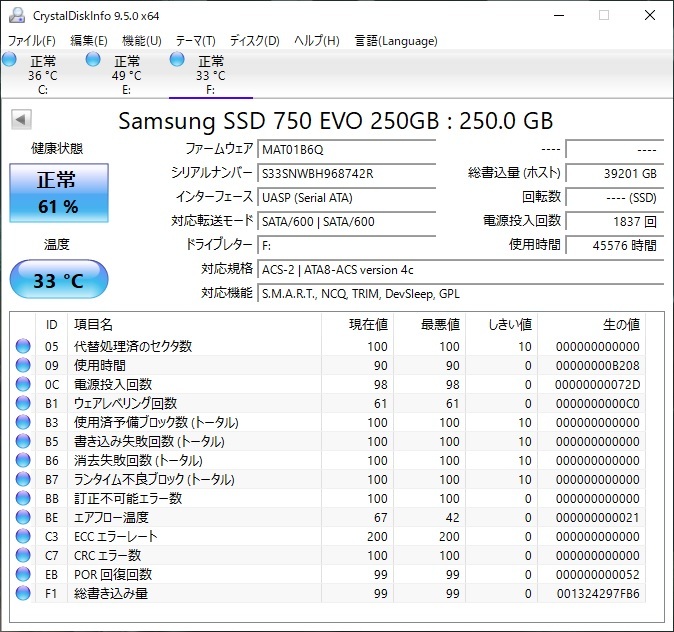
Task: Click transfer mode field SATA/600 | SATA/600
Action: (x=346, y=221)
